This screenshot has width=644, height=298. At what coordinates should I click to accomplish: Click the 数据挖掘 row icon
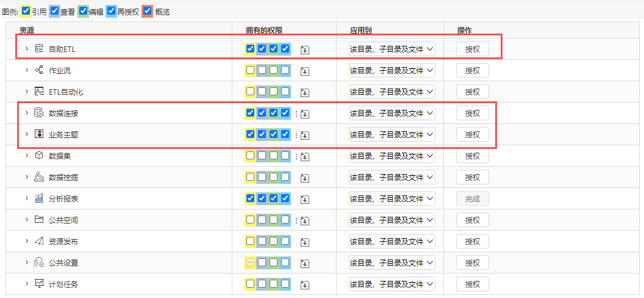pyautogui.click(x=39, y=177)
